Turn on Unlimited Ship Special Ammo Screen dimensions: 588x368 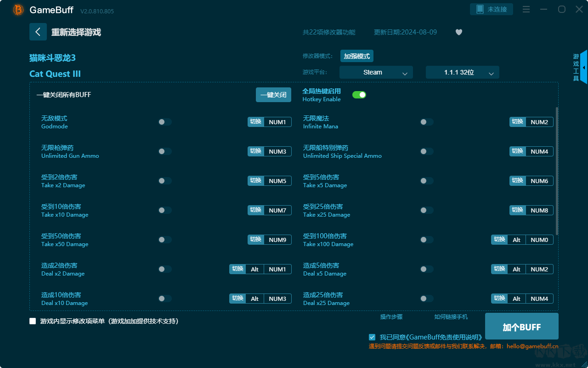(427, 151)
